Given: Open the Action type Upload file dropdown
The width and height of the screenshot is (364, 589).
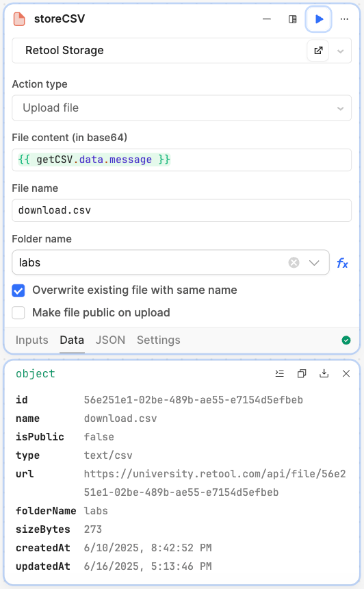Looking at the screenshot, I should [x=181, y=108].
